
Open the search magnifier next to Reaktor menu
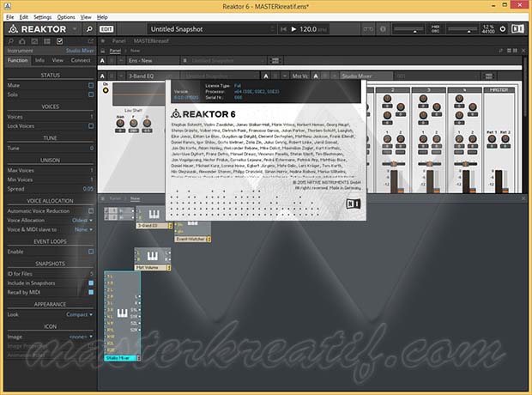tap(89, 29)
